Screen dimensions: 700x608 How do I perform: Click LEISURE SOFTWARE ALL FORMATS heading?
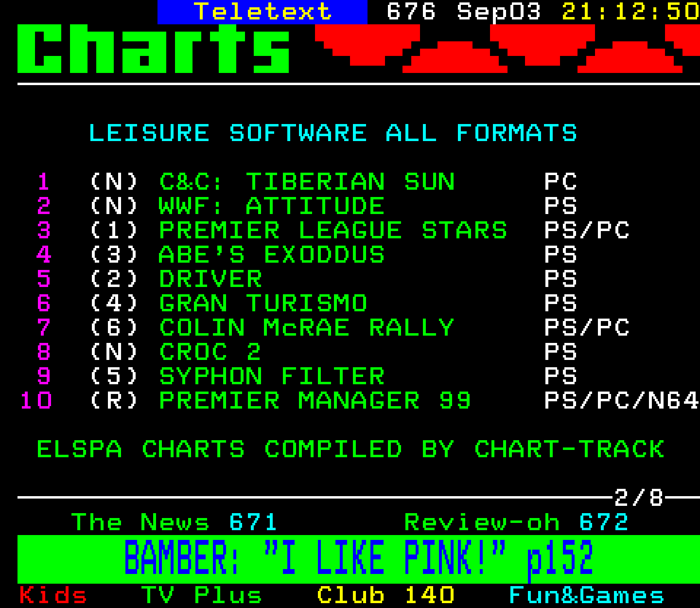coord(333,133)
